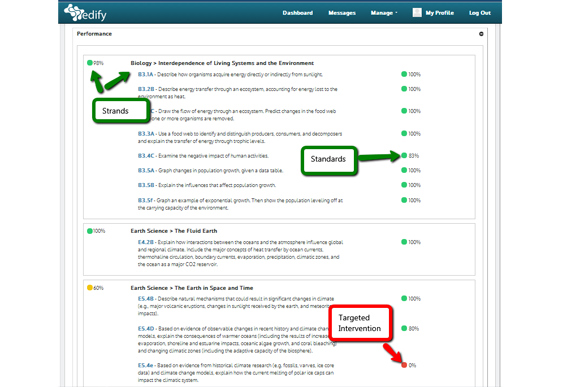This screenshot has width=580, height=387.
Task: Click the green dot for B3.1A
Action: click(x=404, y=74)
